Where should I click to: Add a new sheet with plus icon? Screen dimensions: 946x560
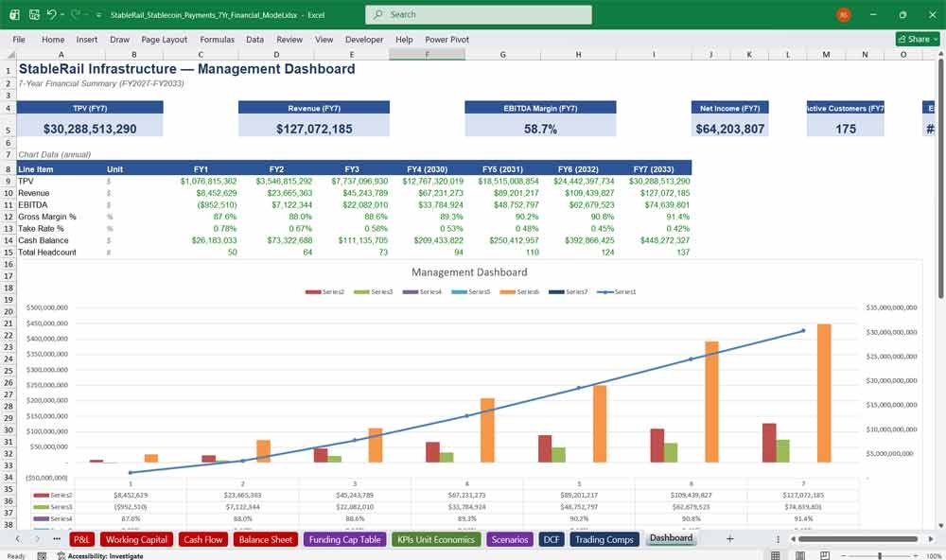(730, 539)
